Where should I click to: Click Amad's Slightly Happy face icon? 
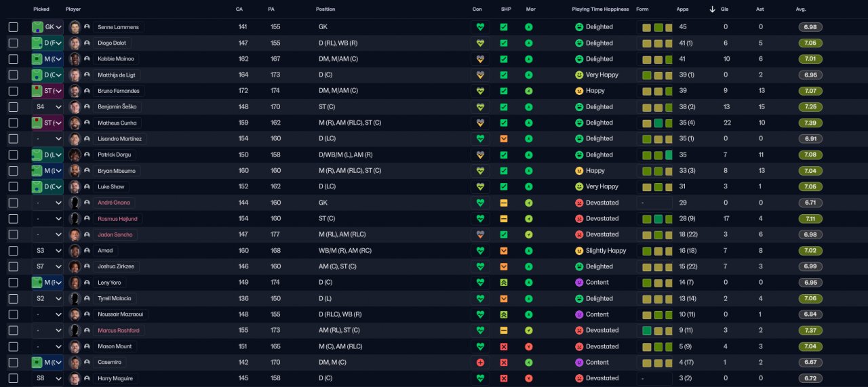click(579, 251)
